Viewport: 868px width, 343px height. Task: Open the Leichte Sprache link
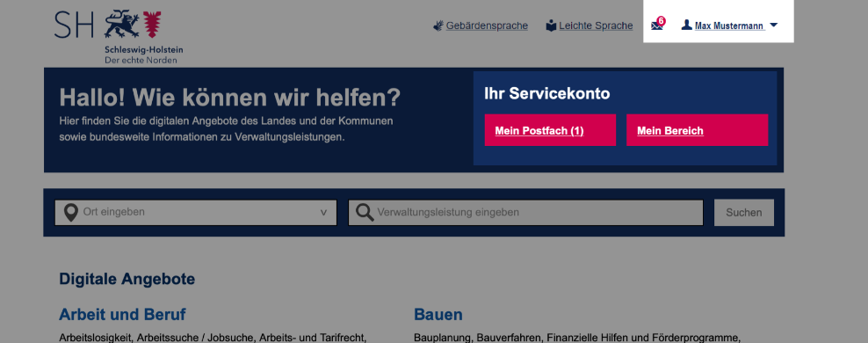pos(596,26)
